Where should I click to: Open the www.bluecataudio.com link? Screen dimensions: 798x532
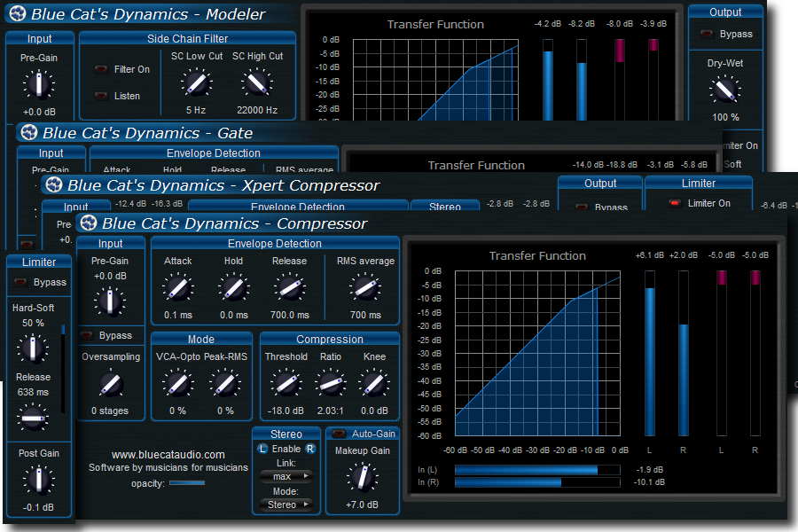pos(168,455)
